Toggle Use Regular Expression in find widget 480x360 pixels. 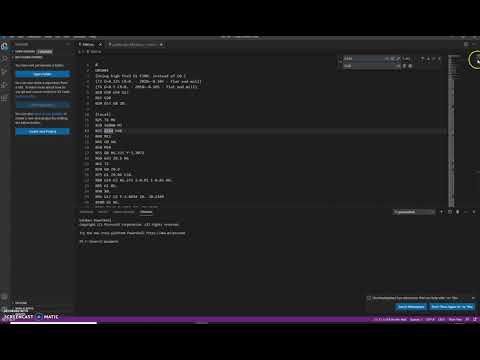click(x=398, y=59)
